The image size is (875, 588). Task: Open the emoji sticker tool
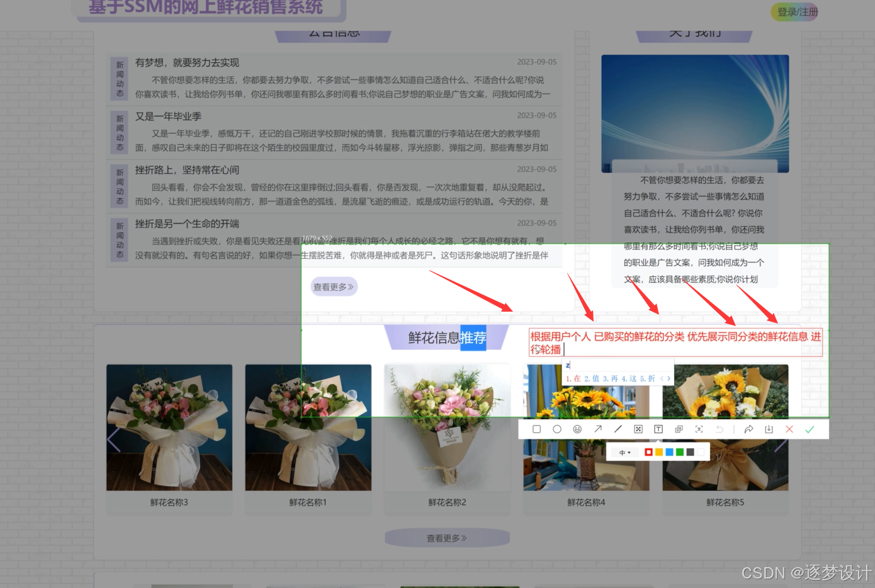(x=577, y=429)
